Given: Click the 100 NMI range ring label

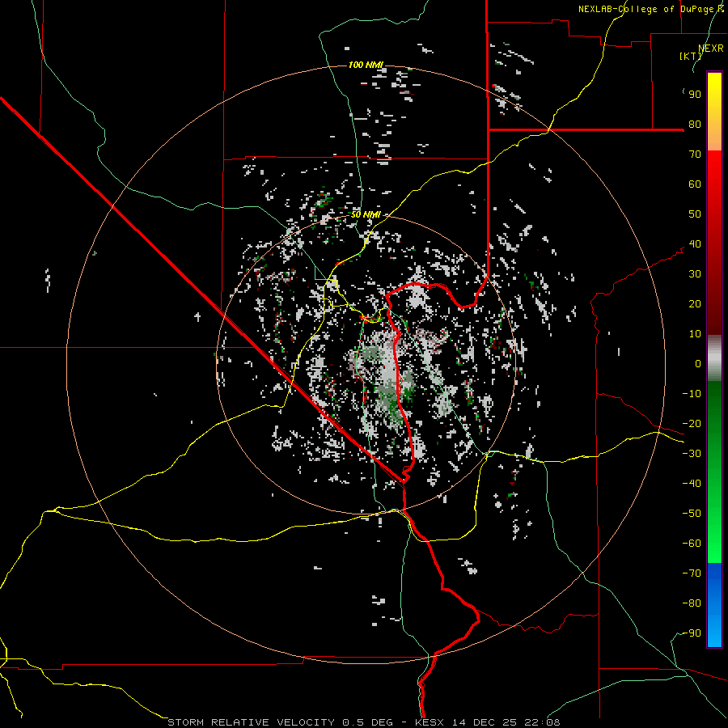Looking at the screenshot, I should [x=366, y=65].
